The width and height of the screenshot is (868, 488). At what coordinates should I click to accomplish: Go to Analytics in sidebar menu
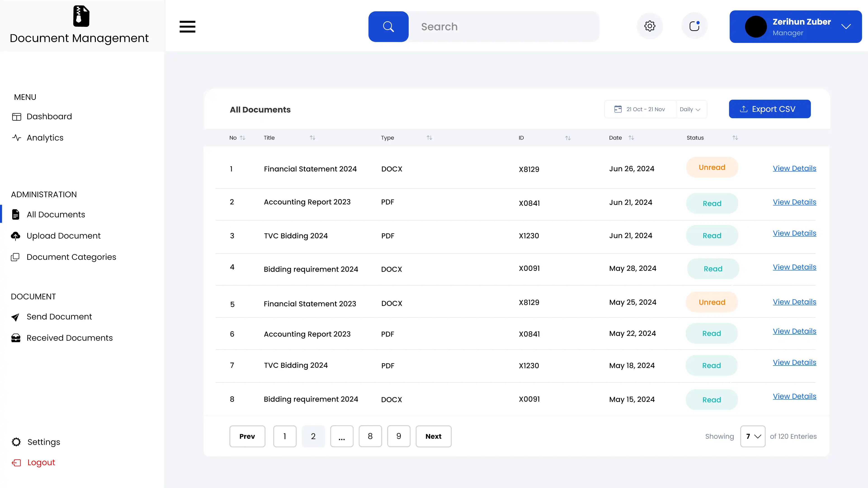[45, 138]
